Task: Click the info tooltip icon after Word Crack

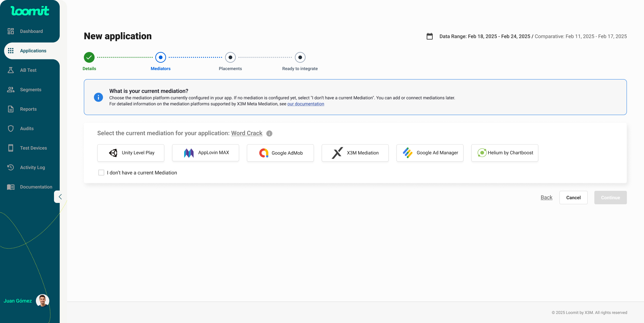Action: pos(269,133)
